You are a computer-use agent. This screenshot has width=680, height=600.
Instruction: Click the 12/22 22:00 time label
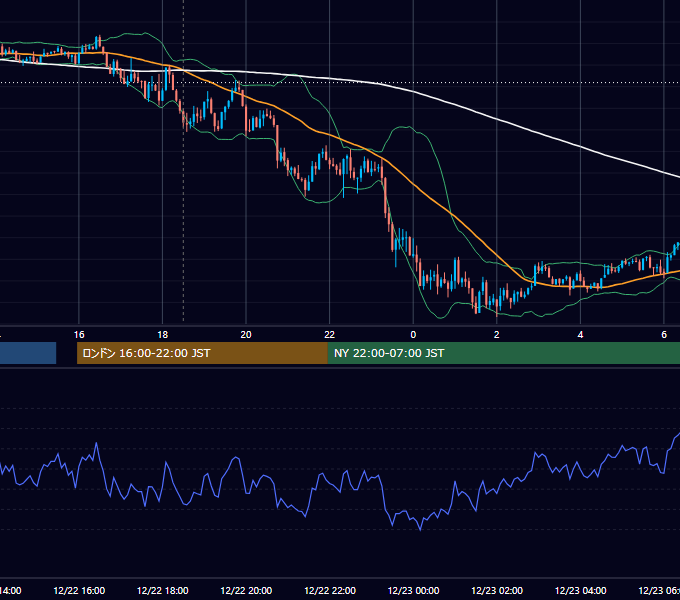coord(330,590)
